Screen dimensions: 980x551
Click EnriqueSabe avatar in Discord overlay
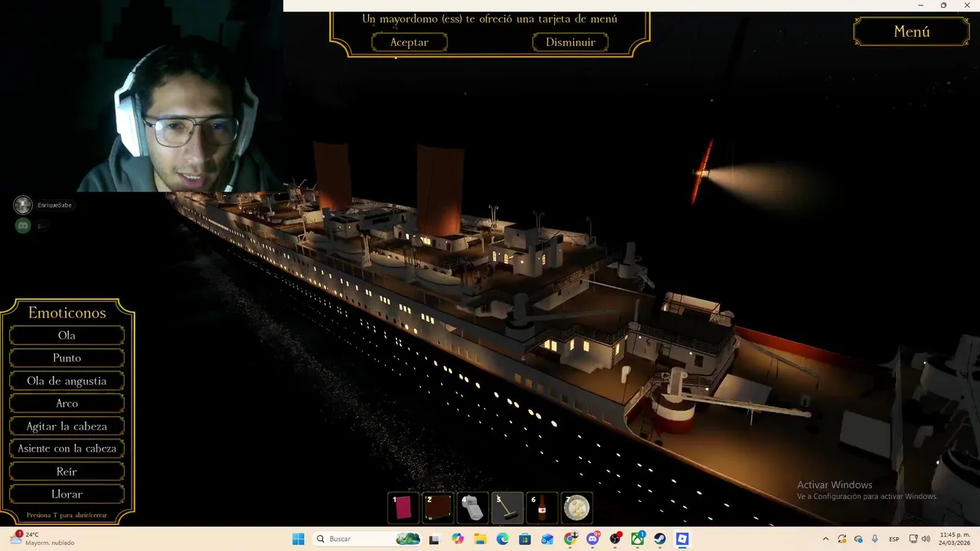[23, 205]
